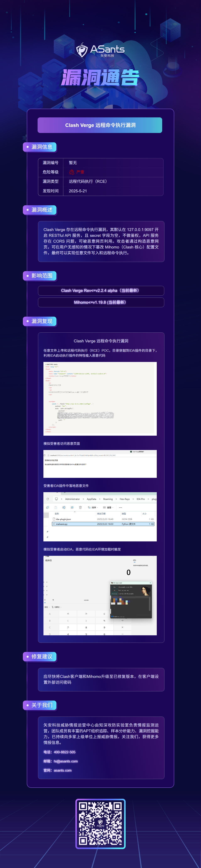Image resolution: width=201 pixels, height=868 pixels.
Task: Open the 排序 sort dropdown in Explorer
Action: [93, 508]
